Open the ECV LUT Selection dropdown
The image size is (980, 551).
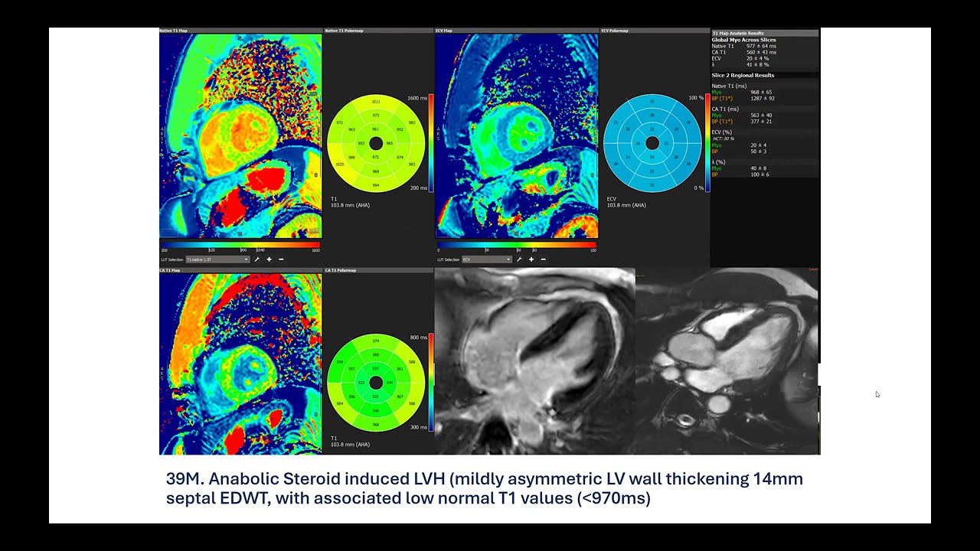point(486,259)
